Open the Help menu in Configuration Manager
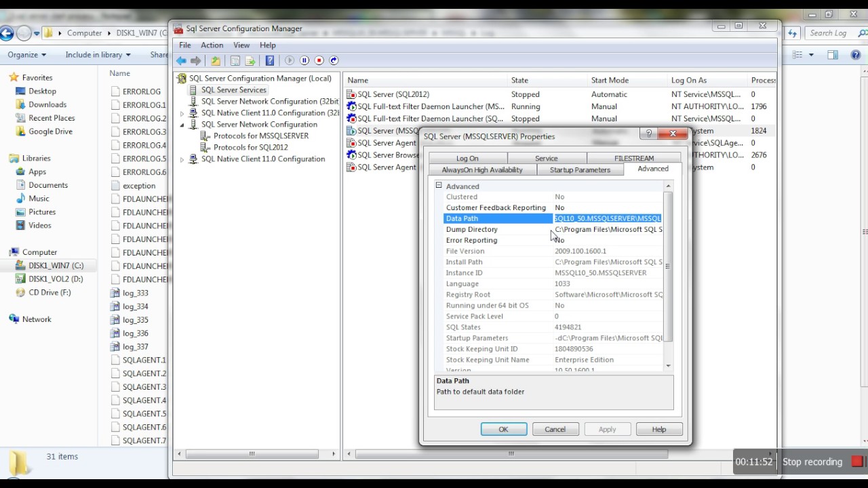The image size is (868, 488). (x=267, y=45)
